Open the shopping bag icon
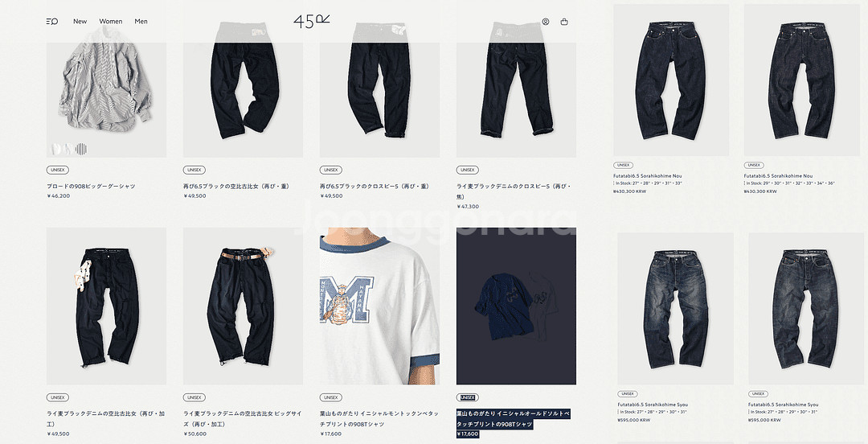The width and height of the screenshot is (868, 444). tap(564, 22)
